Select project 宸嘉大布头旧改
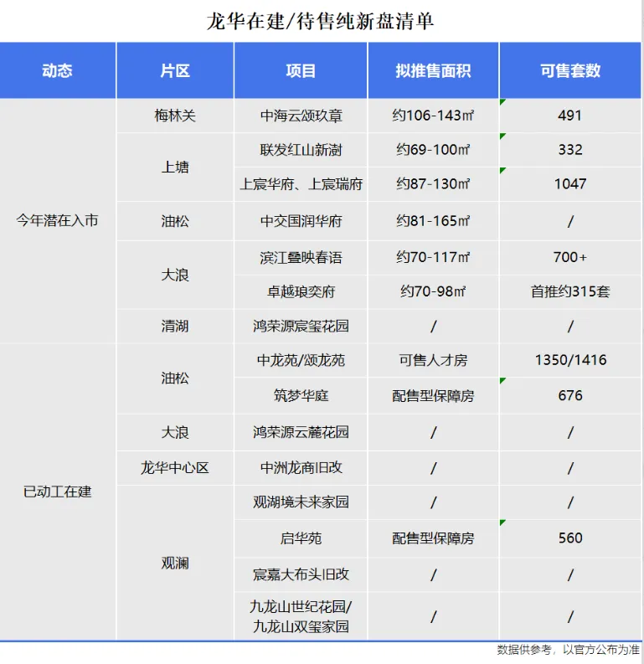This screenshot has height=664, width=644. click(301, 574)
